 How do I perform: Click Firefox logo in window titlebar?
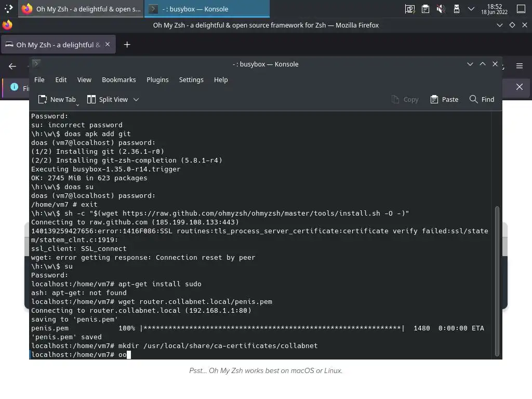7,25
